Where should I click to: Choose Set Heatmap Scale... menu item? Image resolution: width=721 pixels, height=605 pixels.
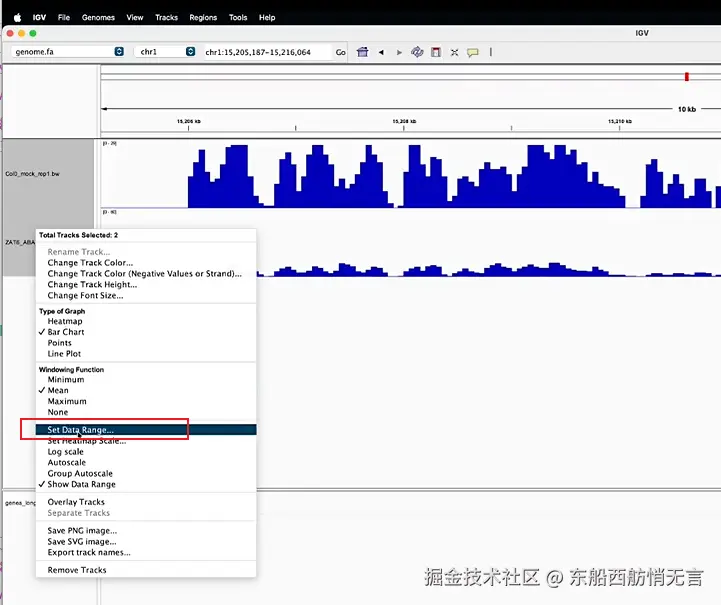[146, 441]
